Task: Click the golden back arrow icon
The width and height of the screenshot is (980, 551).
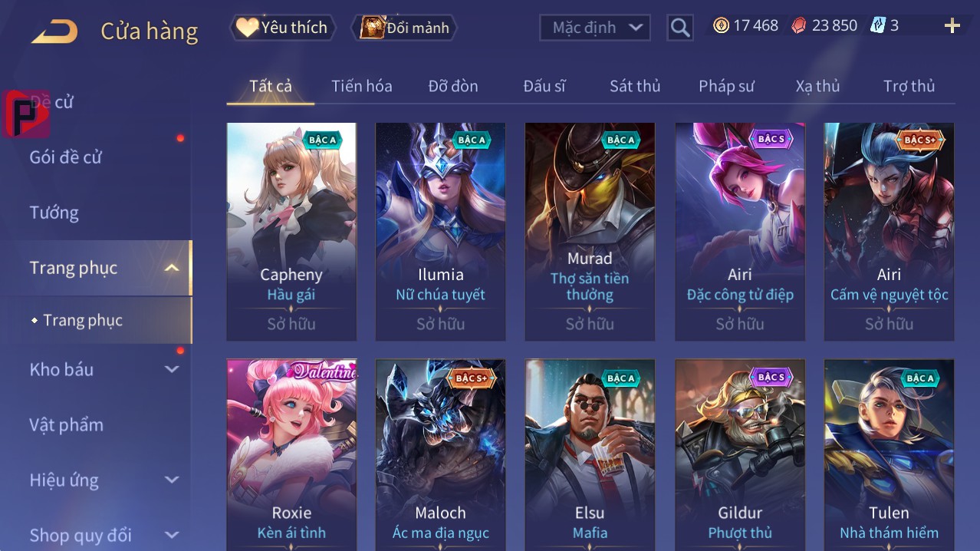Action: (54, 31)
